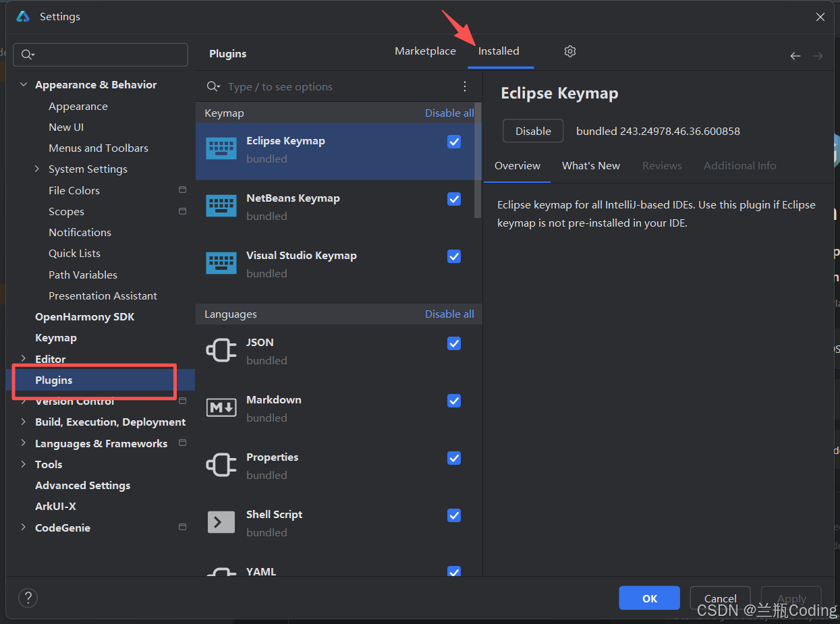The height and width of the screenshot is (624, 840).
Task: Open OpenHarmony SDK settings page
Action: pyautogui.click(x=84, y=316)
